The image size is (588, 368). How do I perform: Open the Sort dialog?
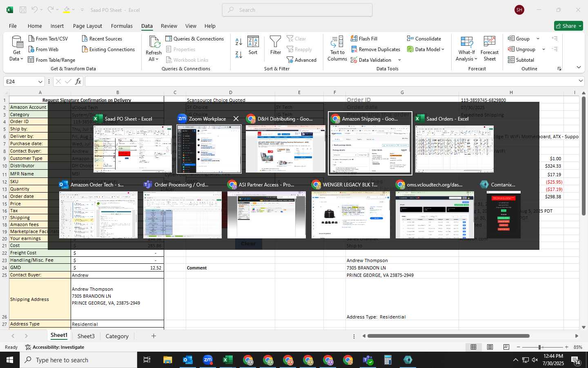[253, 45]
